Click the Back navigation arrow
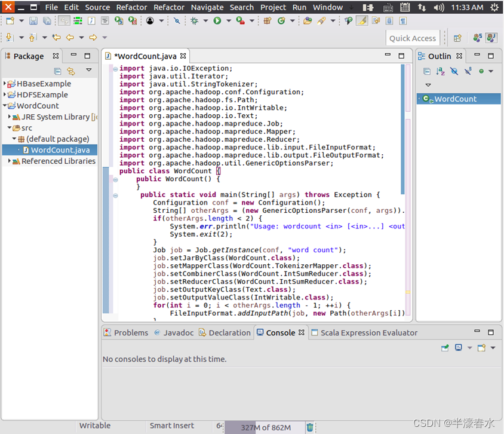Image resolution: width=504 pixels, height=434 pixels. point(70,37)
